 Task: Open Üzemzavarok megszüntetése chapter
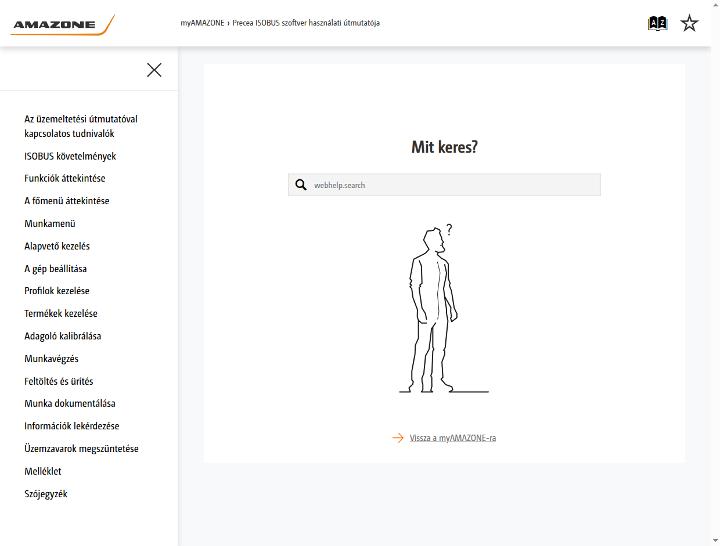tap(81, 449)
